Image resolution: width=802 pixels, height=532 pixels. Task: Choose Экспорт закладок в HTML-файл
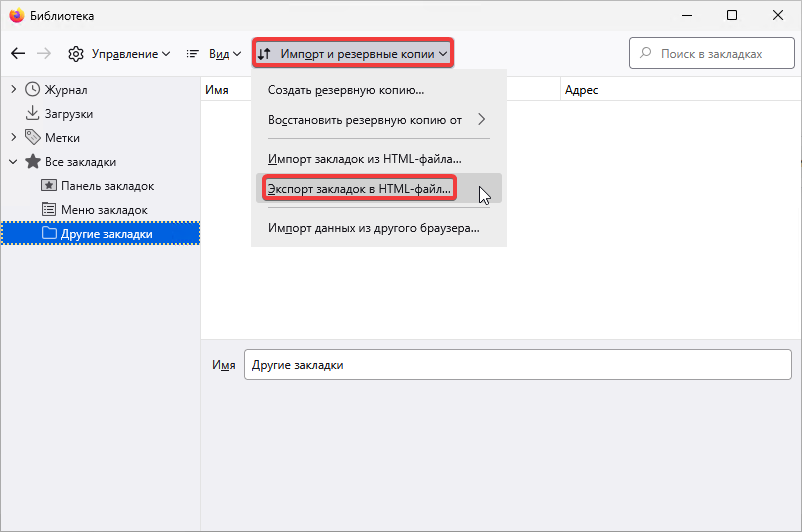(360, 188)
